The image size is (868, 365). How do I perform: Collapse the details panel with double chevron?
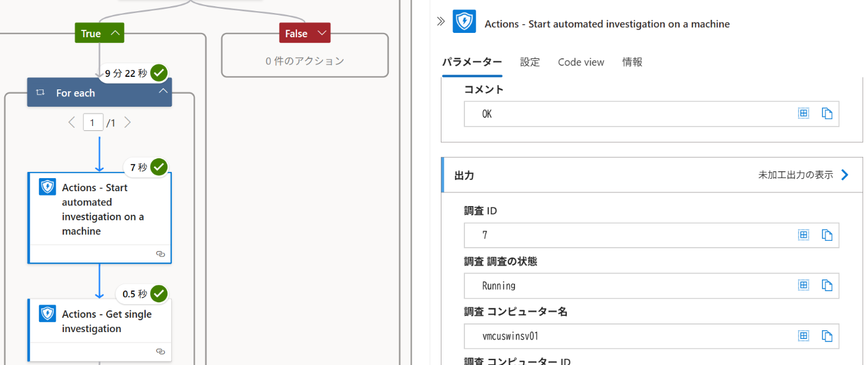click(441, 22)
